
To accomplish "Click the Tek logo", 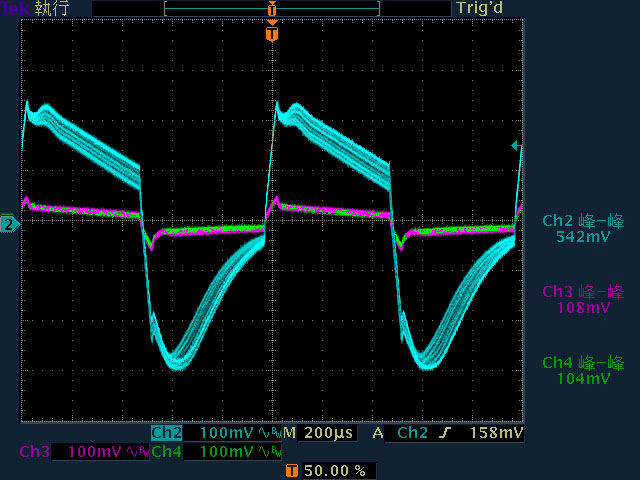I will coord(15,8).
